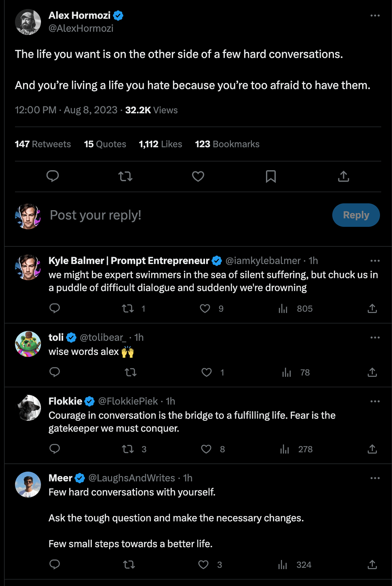Open the 147 Retweets list
The height and width of the screenshot is (586, 392).
point(43,144)
